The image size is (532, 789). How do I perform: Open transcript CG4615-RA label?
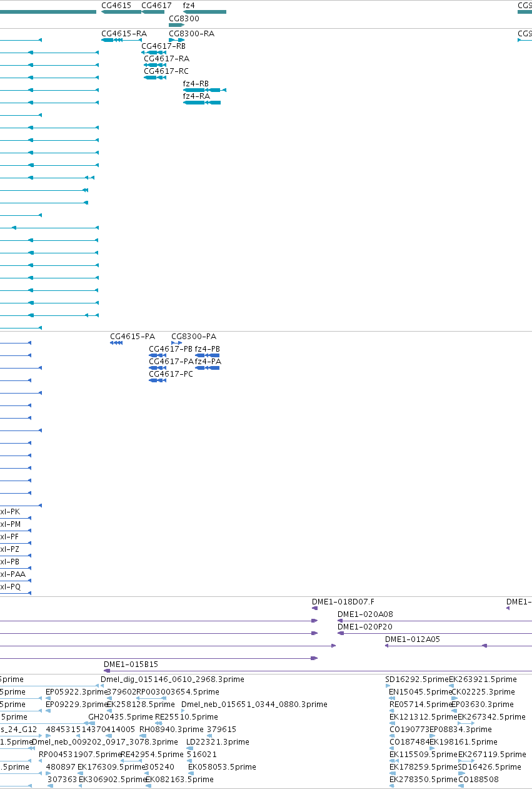124,34
